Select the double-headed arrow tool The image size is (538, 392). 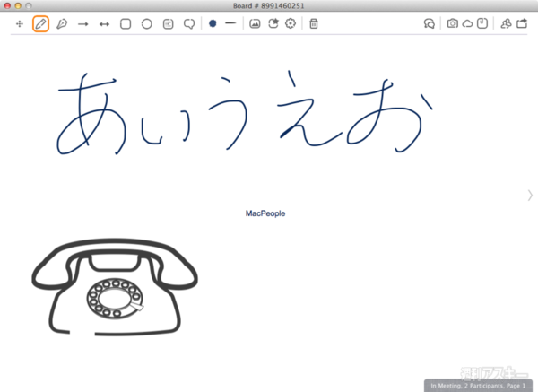coord(104,24)
